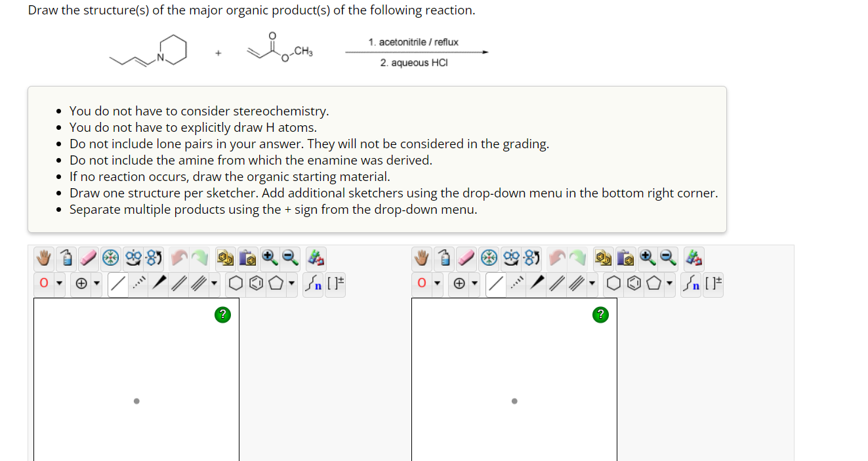The width and height of the screenshot is (868, 461).
Task: Select the repeating chain tool
Action: click(x=313, y=284)
